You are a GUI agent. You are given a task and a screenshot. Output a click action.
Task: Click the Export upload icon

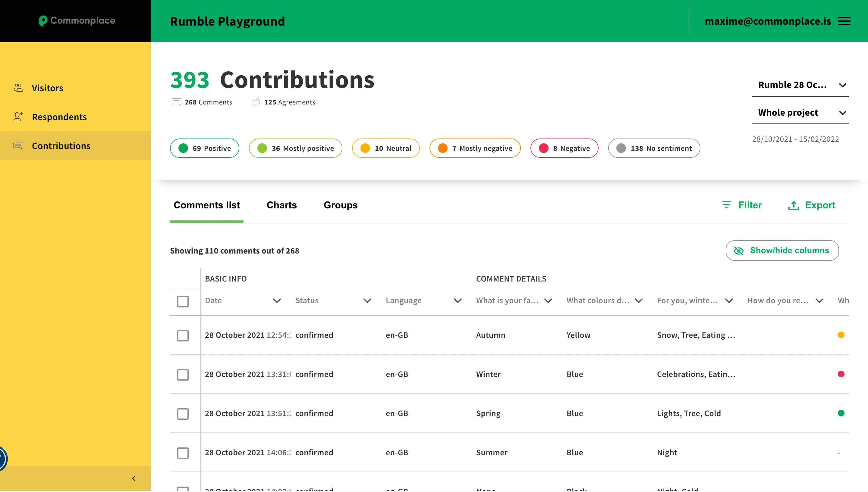tap(794, 205)
